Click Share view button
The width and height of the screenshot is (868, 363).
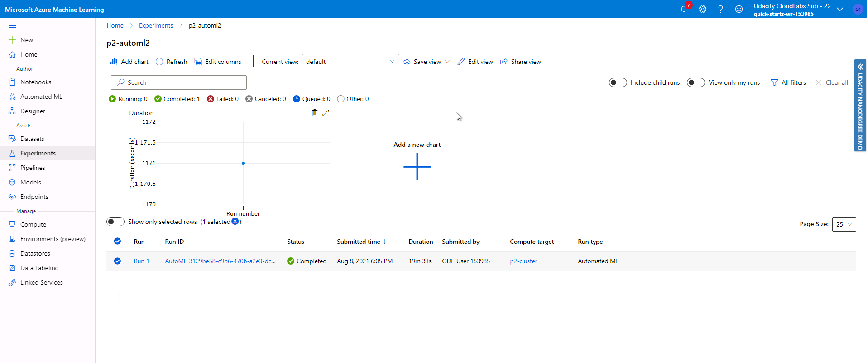(520, 62)
